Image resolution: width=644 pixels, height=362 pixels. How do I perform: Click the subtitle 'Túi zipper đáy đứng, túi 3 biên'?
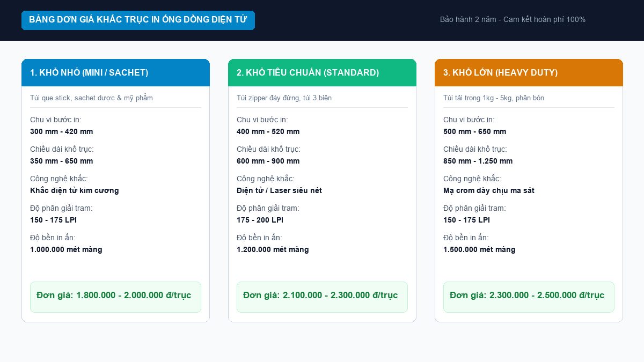(284, 98)
